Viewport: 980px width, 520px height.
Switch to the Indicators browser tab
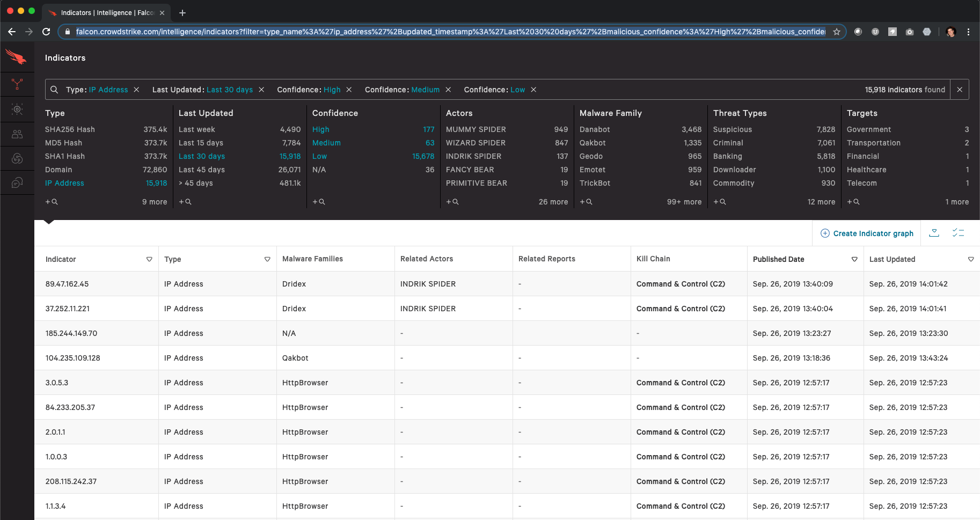click(x=106, y=12)
